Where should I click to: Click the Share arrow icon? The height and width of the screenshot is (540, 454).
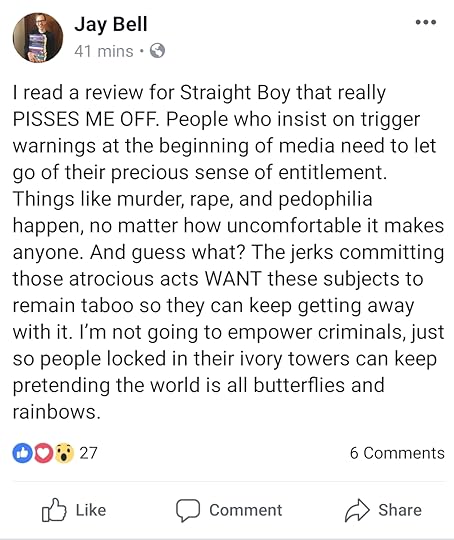(x=357, y=510)
